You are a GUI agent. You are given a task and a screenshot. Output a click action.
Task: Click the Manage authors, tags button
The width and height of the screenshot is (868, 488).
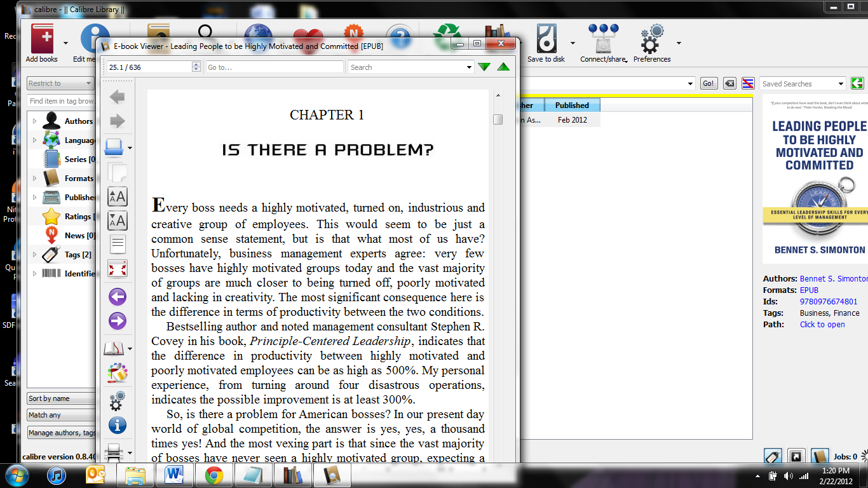[62, 433]
